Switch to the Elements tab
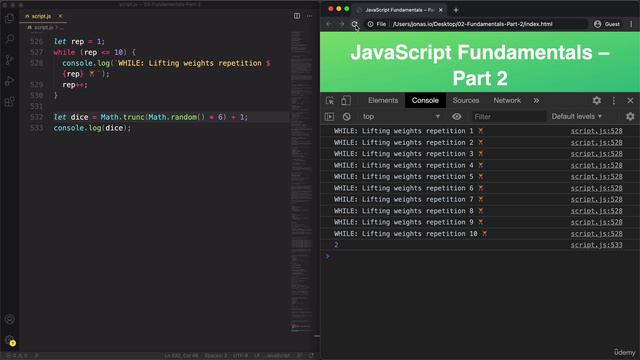Image resolution: width=640 pixels, height=360 pixels. coord(383,100)
